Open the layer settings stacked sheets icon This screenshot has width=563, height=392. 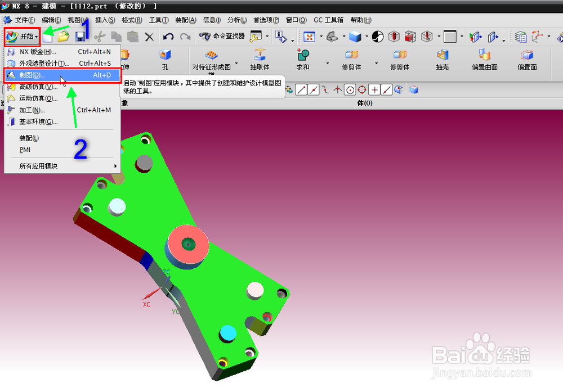click(521, 37)
